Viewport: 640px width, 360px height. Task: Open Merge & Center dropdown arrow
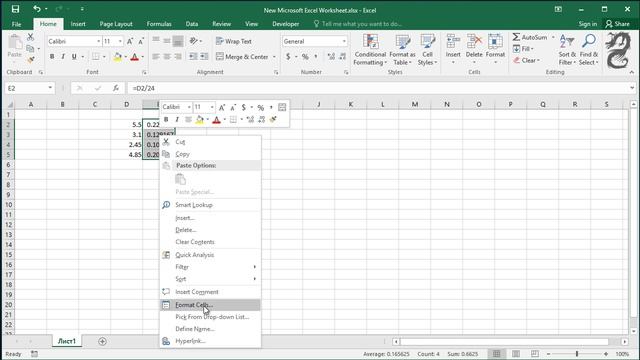click(x=274, y=57)
